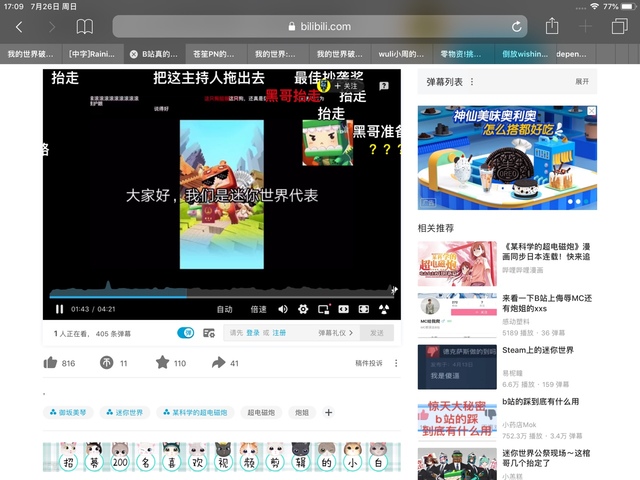Open player settings gear

pyautogui.click(x=303, y=309)
